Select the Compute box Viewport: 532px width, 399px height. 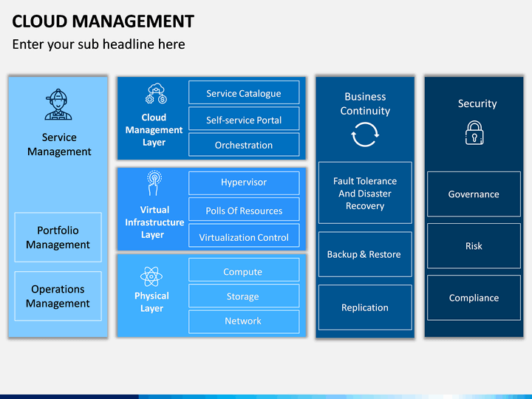coord(244,270)
